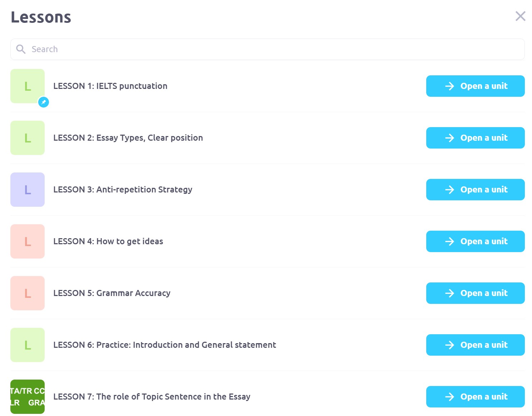Open the unit for Essay Types lesson
Screen dimensions: 532x416
(475, 138)
